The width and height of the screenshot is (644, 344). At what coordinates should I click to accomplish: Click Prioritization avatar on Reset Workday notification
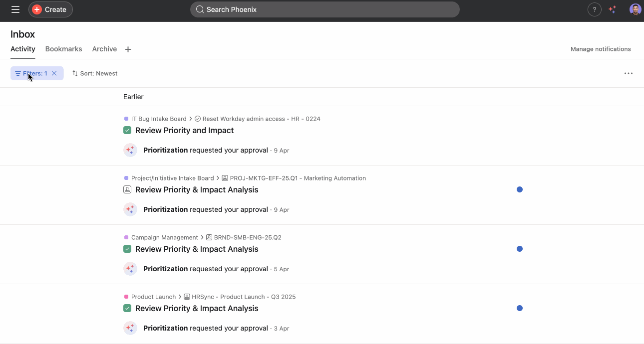click(130, 150)
